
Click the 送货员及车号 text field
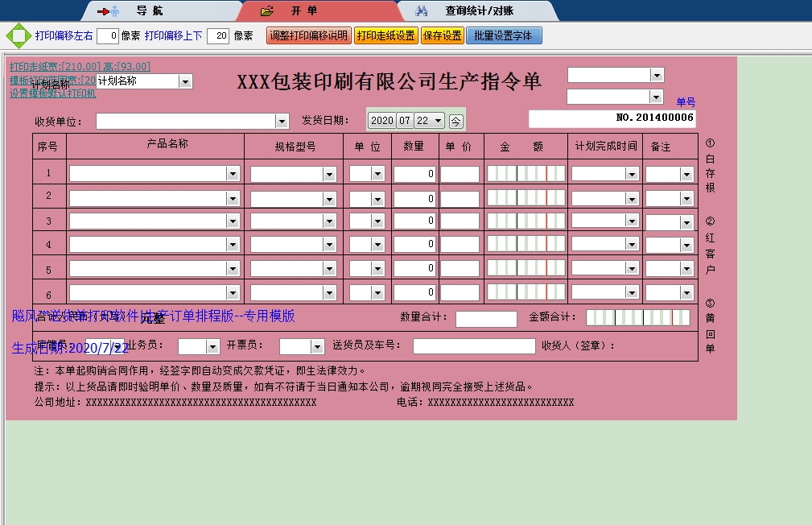(x=473, y=346)
